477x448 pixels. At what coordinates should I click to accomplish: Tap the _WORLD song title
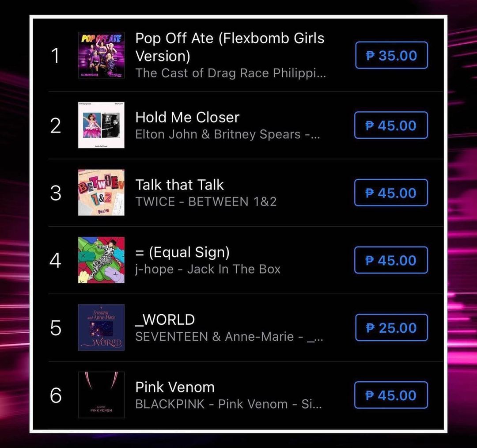click(165, 319)
